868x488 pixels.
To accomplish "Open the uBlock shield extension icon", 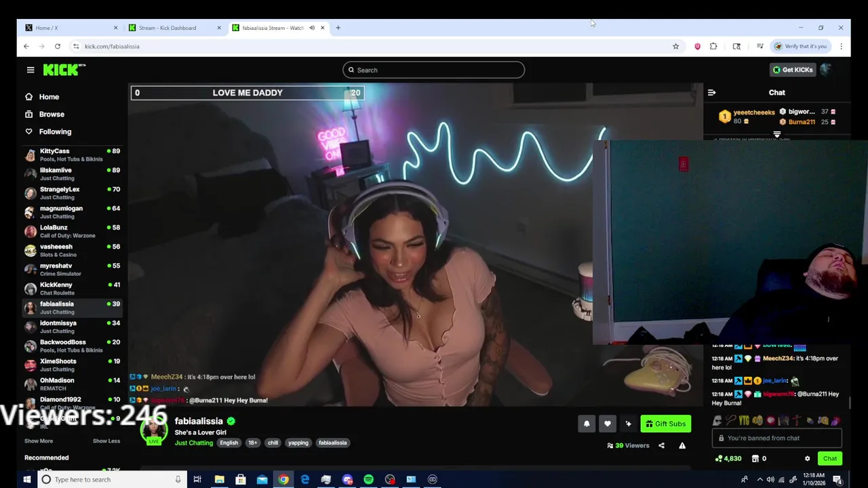I will click(697, 46).
